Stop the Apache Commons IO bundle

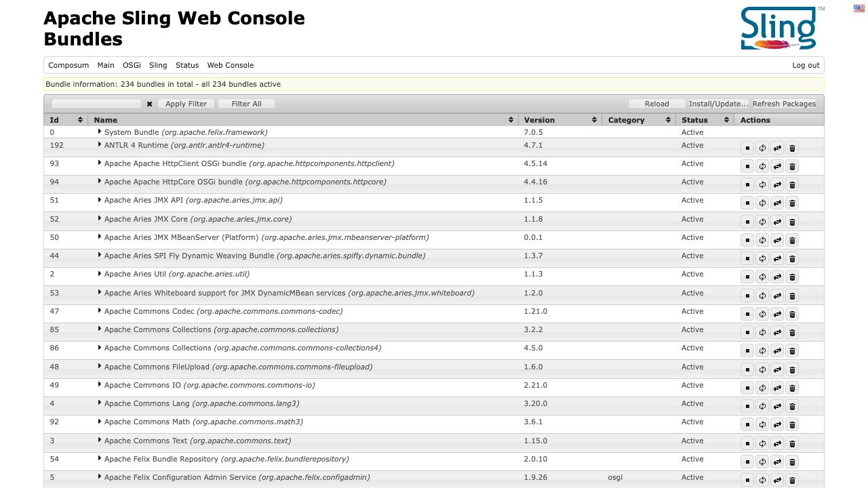pos(747,388)
